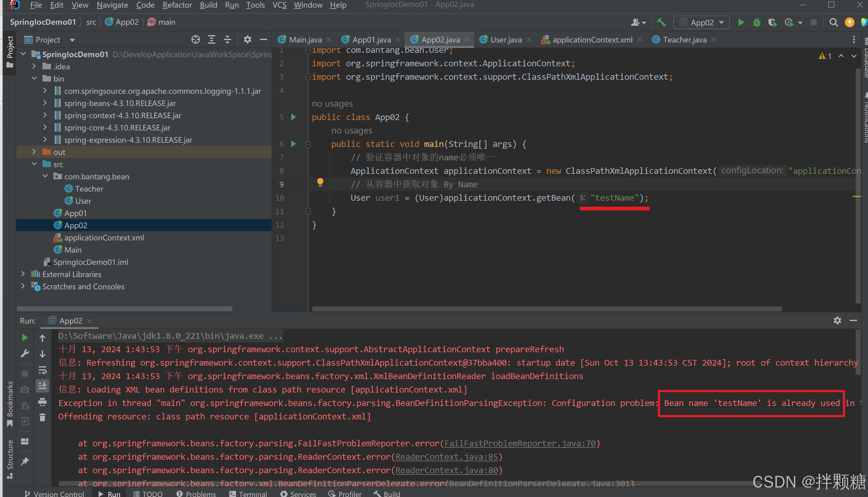Viewport: 868px width, 497px height.
Task: Click the trash icon to clear console
Action: pos(42,417)
